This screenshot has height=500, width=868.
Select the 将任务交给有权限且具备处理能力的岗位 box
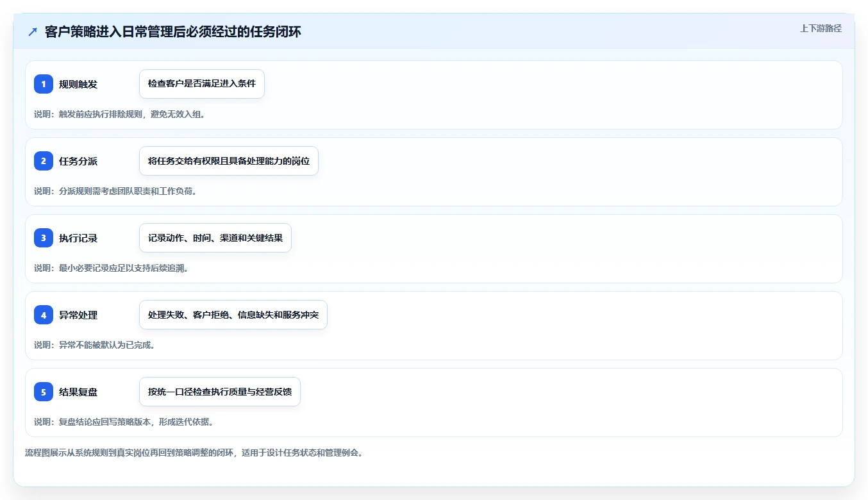(229, 161)
